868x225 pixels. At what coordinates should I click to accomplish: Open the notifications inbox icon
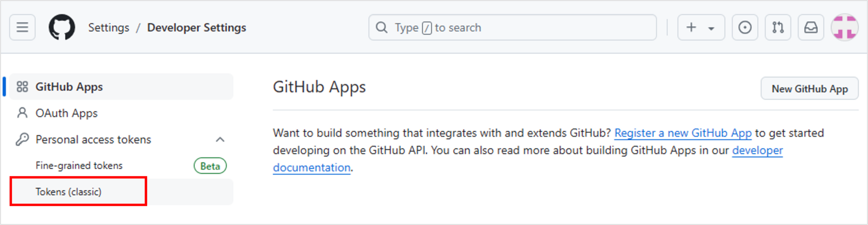tap(811, 28)
